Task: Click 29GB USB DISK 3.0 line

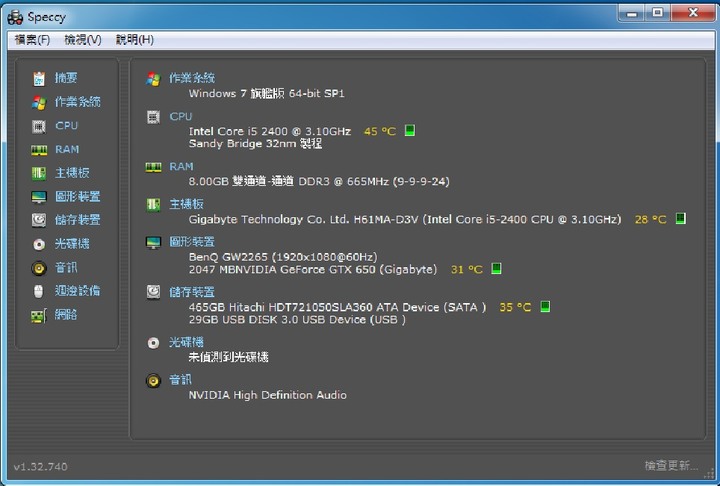Action: point(297,320)
